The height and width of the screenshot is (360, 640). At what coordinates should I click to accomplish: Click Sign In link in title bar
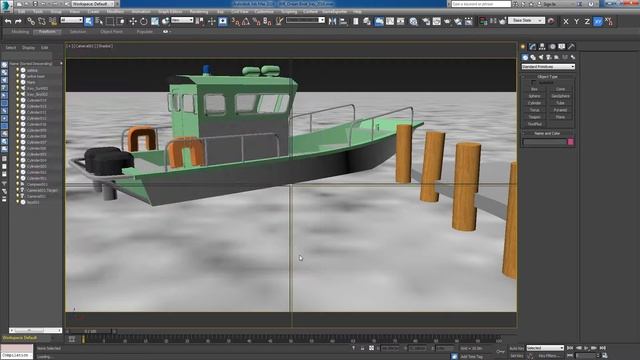(550, 4)
